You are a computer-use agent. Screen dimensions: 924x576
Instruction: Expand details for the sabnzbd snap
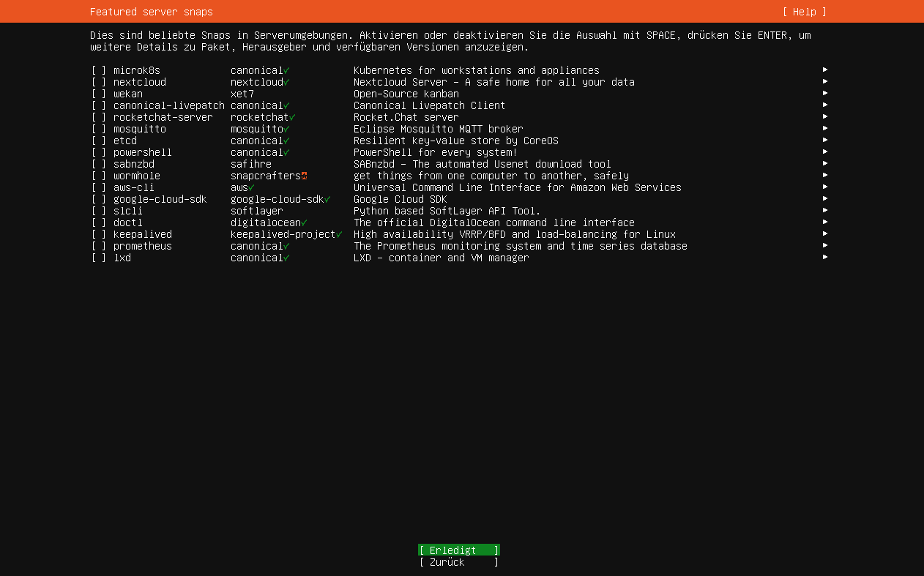pyautogui.click(x=825, y=164)
